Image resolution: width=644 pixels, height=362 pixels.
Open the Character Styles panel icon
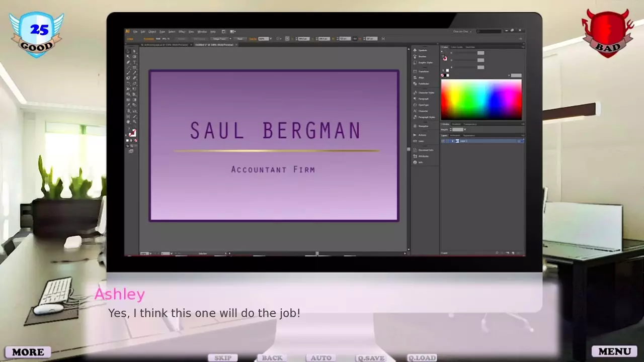point(415,93)
